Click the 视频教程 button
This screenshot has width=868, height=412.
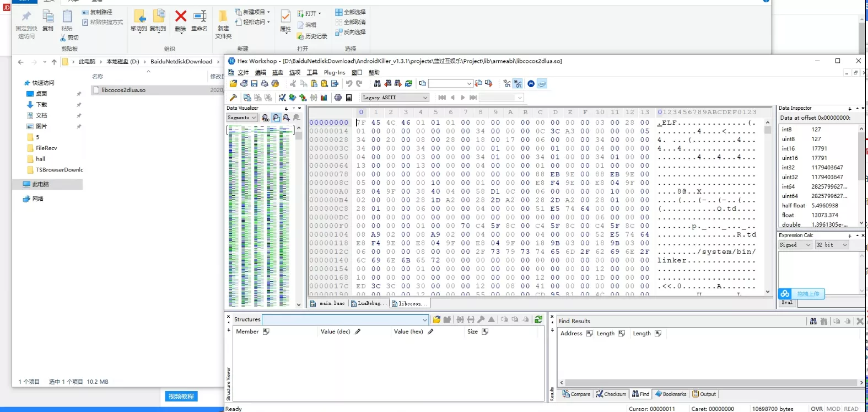(181, 396)
